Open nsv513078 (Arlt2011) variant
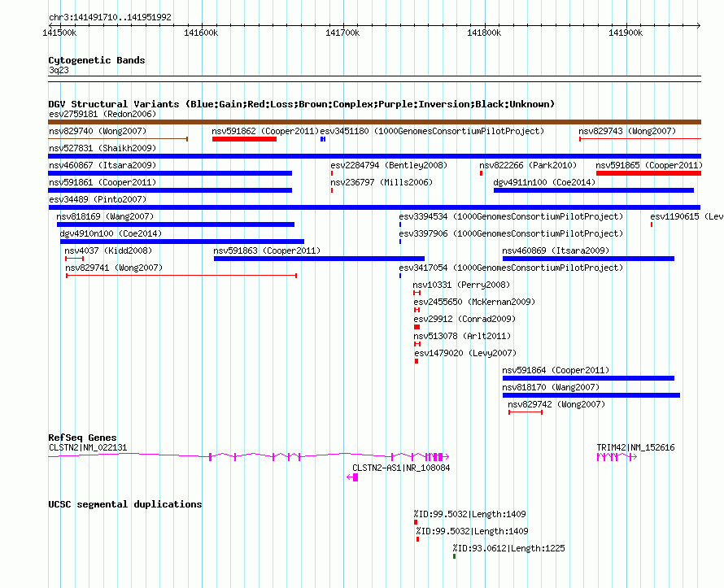 (x=462, y=336)
